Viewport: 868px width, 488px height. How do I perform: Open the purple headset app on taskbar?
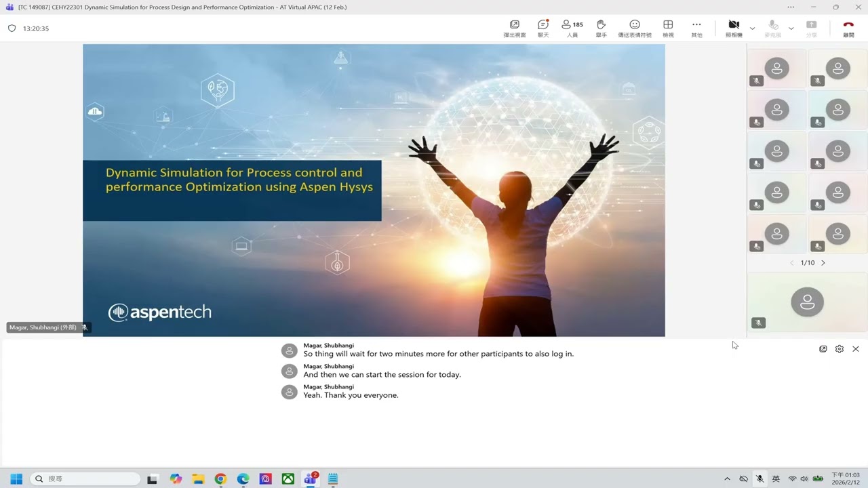click(x=265, y=479)
